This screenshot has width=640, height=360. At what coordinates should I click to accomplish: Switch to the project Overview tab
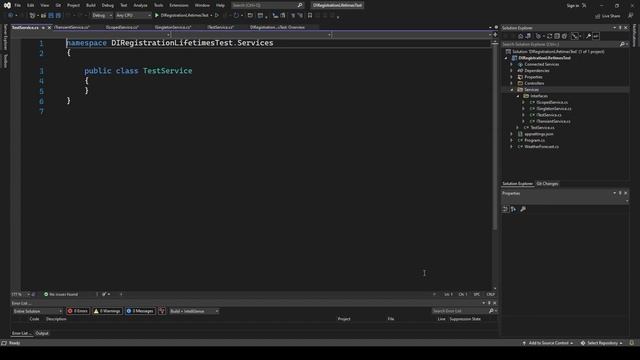pyautogui.click(x=277, y=27)
